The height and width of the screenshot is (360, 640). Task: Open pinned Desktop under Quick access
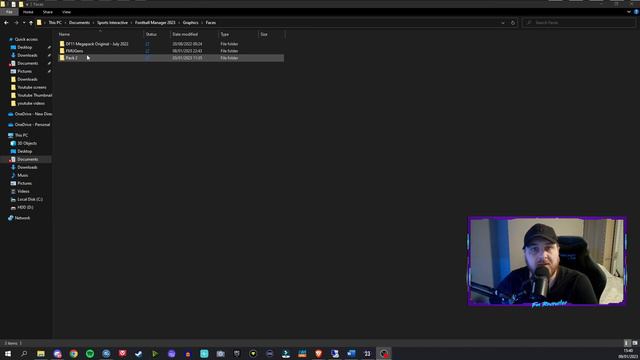(24, 47)
